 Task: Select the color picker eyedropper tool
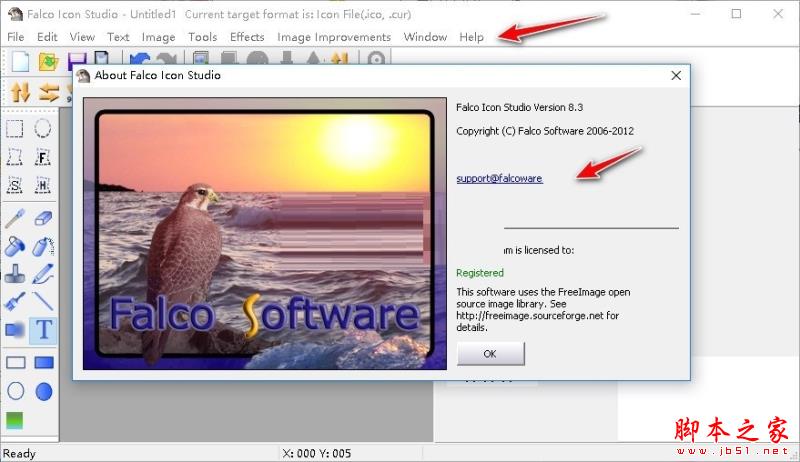pos(15,218)
